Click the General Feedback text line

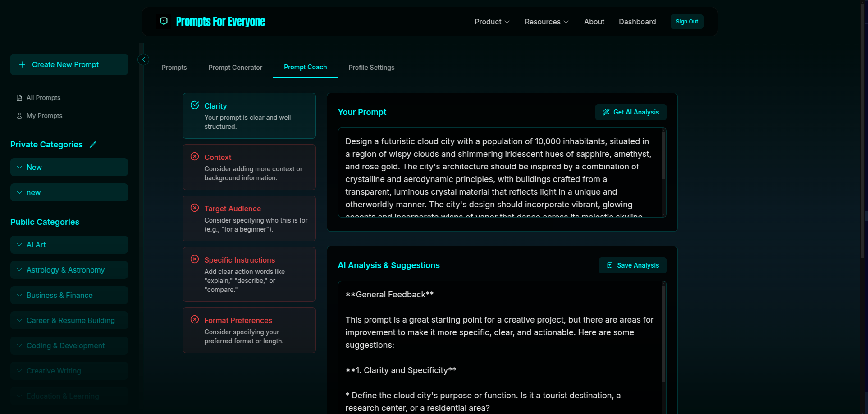point(389,295)
